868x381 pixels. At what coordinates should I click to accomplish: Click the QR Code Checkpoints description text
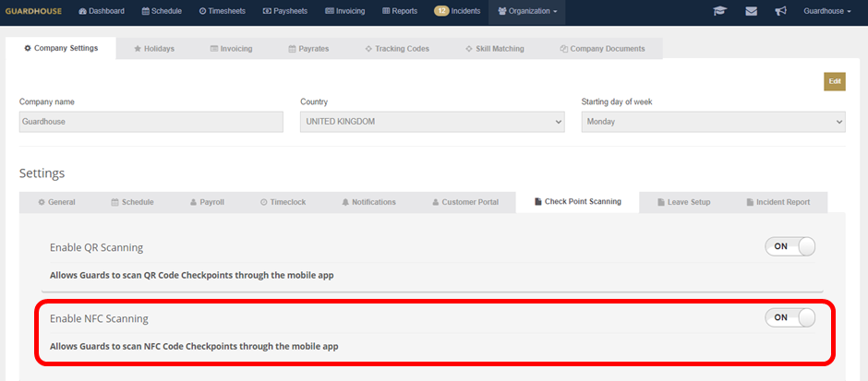pyautogui.click(x=191, y=276)
